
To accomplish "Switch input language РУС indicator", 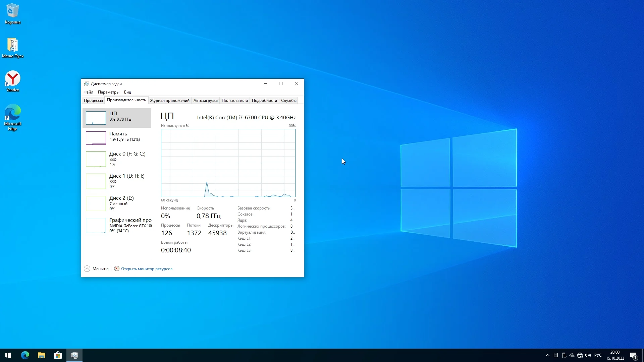I will 598,355.
